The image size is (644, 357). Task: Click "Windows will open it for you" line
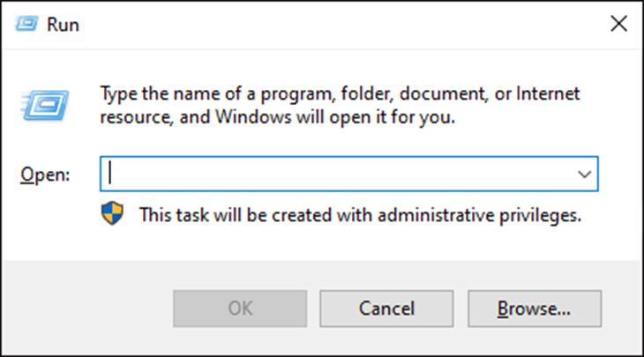(335, 117)
